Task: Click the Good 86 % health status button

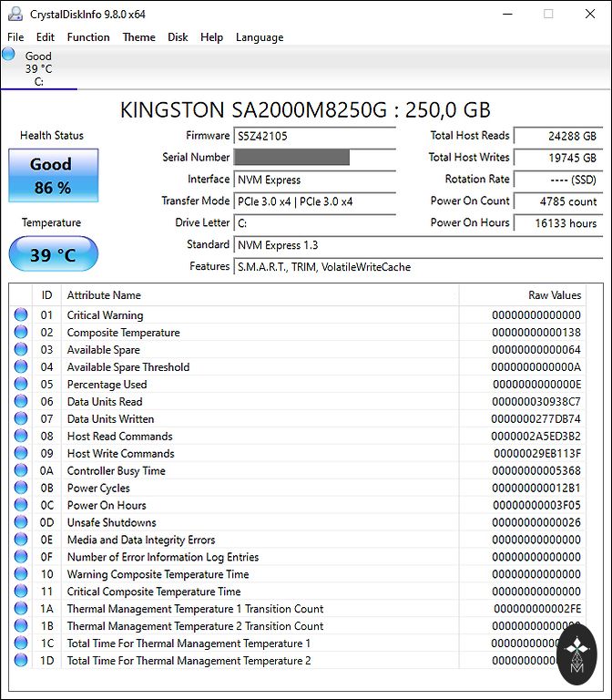Action: coord(51,175)
